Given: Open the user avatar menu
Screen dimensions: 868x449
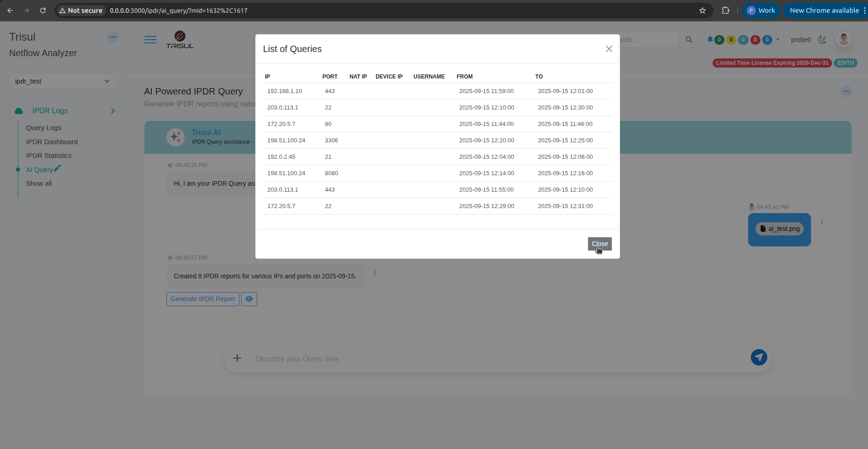Looking at the screenshot, I should [844, 39].
